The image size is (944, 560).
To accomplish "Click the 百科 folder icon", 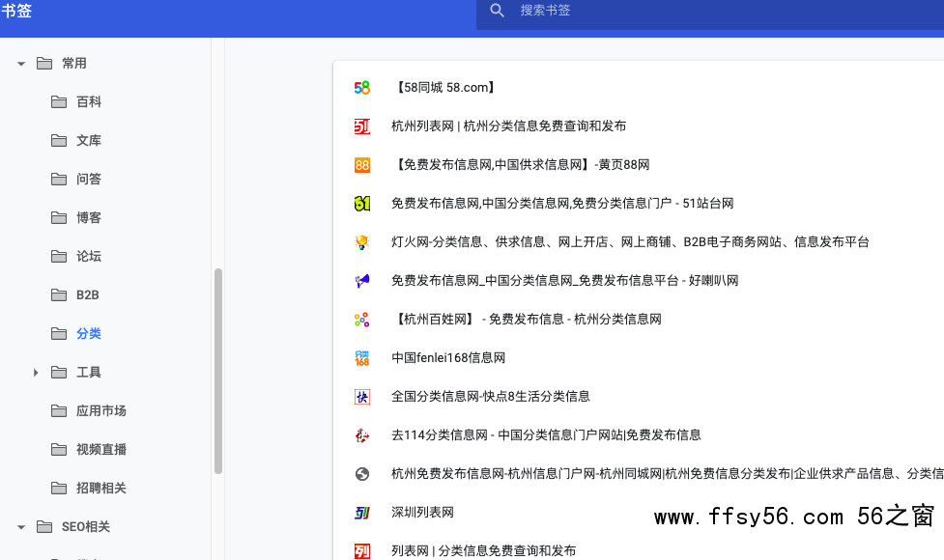I will pyautogui.click(x=59, y=101).
